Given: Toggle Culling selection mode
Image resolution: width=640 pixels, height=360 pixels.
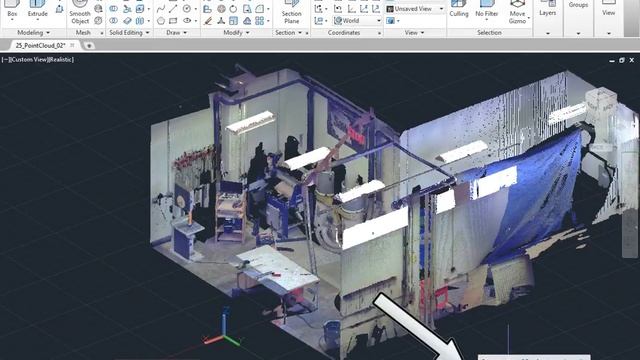Looking at the screenshot, I should [x=459, y=9].
